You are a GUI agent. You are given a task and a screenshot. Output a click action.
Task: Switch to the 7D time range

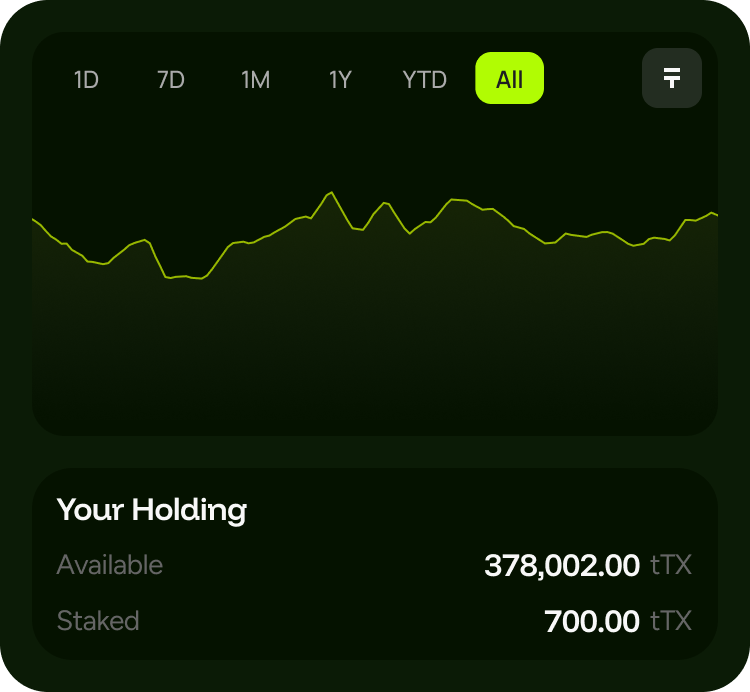pos(171,80)
